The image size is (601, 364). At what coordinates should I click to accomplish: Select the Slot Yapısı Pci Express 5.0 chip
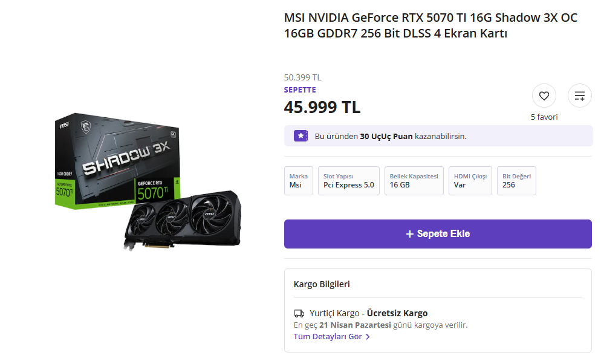coord(349,181)
